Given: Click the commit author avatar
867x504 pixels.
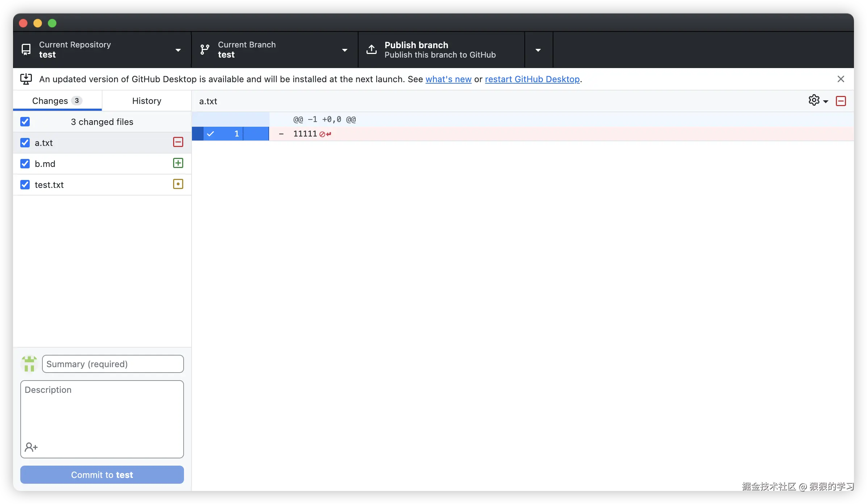Looking at the screenshot, I should (29, 364).
